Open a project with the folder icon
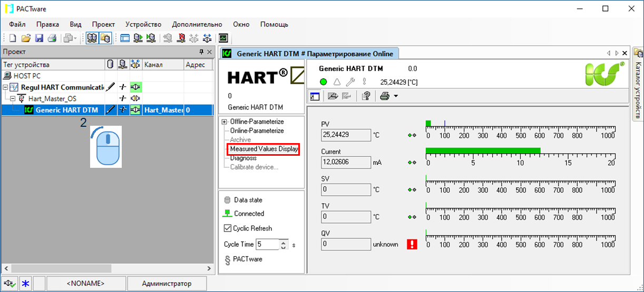644x292 pixels. (x=25, y=38)
